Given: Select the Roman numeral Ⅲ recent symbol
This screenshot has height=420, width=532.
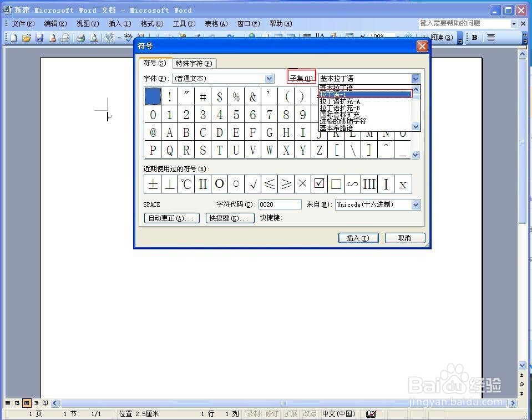Looking at the screenshot, I should (x=369, y=184).
